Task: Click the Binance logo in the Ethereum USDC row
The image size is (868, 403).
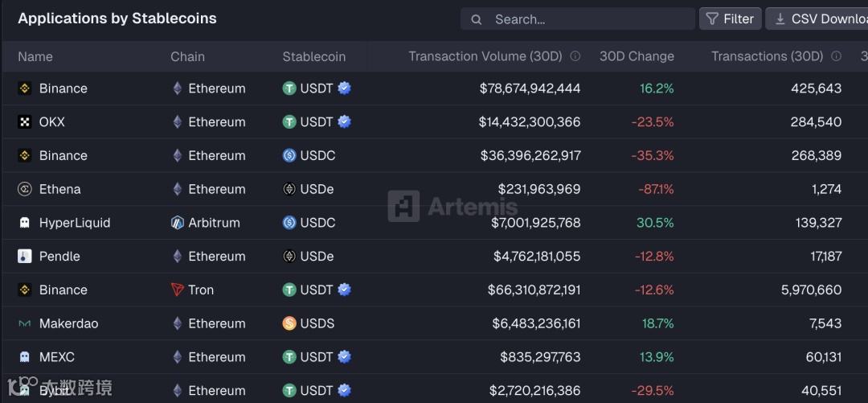Action: click(x=25, y=155)
